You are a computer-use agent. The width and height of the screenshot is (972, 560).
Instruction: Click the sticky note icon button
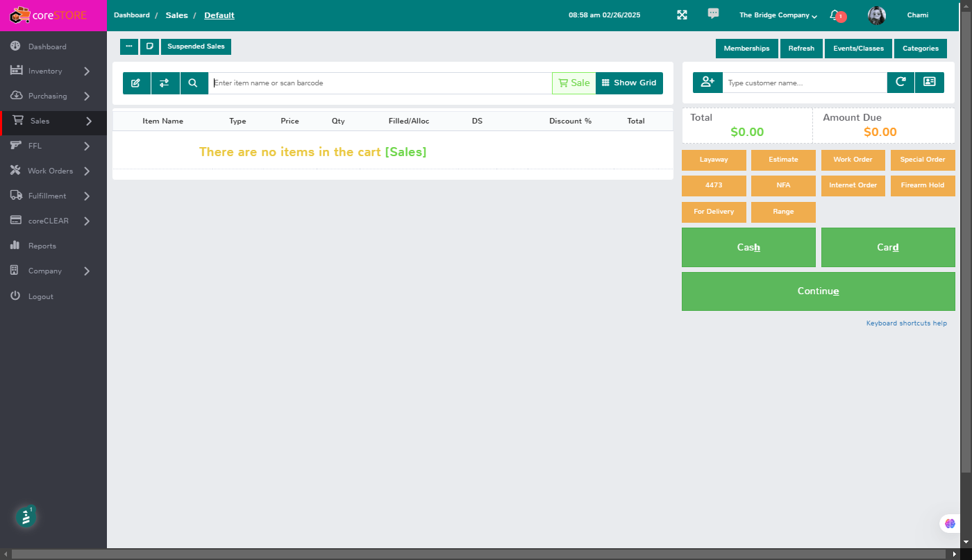pyautogui.click(x=149, y=46)
